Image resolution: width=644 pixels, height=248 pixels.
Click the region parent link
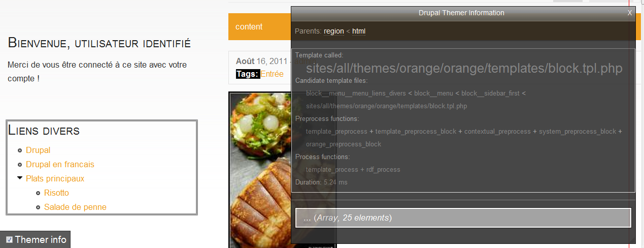point(333,32)
